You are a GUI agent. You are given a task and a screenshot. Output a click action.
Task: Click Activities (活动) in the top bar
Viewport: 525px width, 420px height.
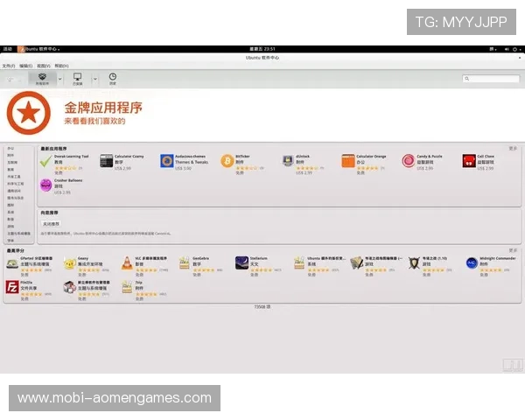(7, 49)
